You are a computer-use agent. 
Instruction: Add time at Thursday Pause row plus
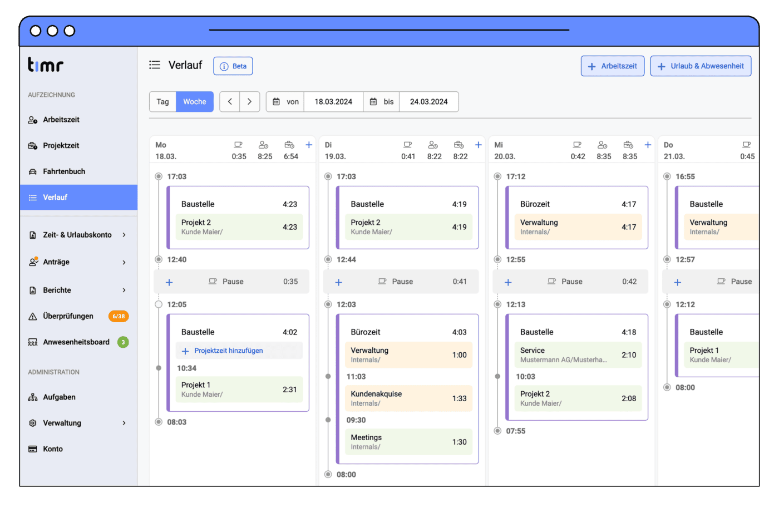[x=678, y=282]
